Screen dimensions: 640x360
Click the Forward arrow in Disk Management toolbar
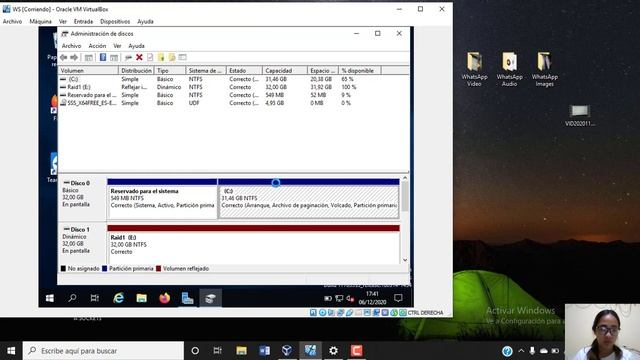[x=74, y=58]
